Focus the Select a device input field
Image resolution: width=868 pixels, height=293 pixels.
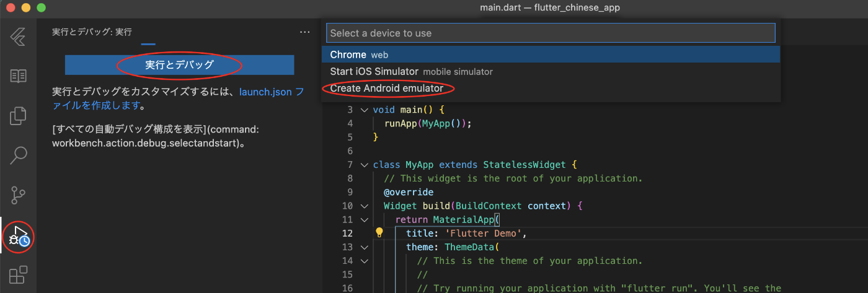pyautogui.click(x=551, y=33)
